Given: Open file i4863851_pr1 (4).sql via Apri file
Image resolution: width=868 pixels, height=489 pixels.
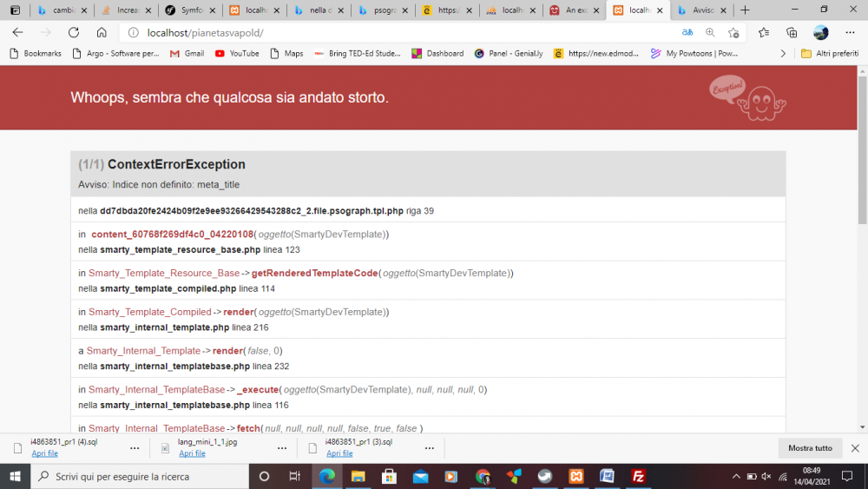Looking at the screenshot, I should point(44,453).
